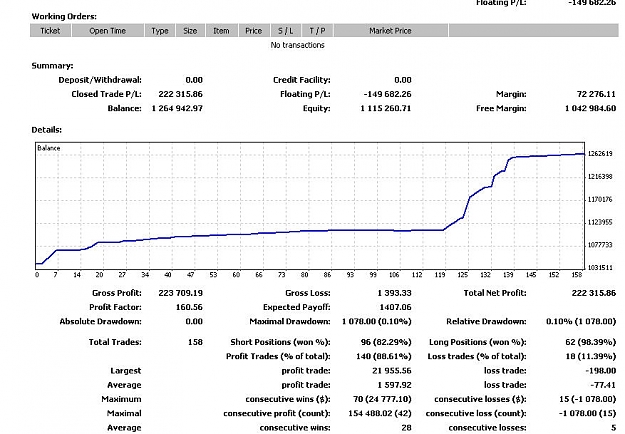Click the 'Working Orders:' heading
Viewport: 625px width, 434px height.
[x=64, y=16]
